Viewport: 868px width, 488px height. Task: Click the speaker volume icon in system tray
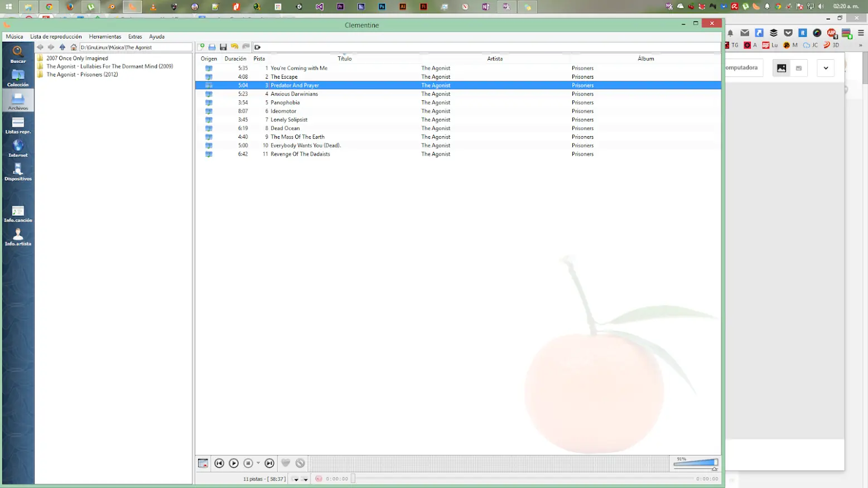click(821, 7)
